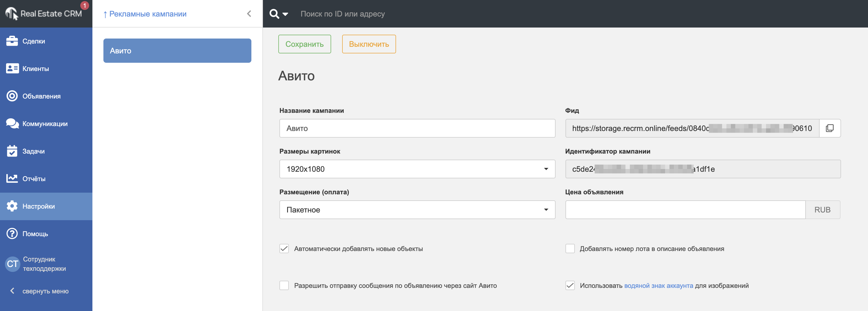Open Настройки in the sidebar

coord(46,206)
